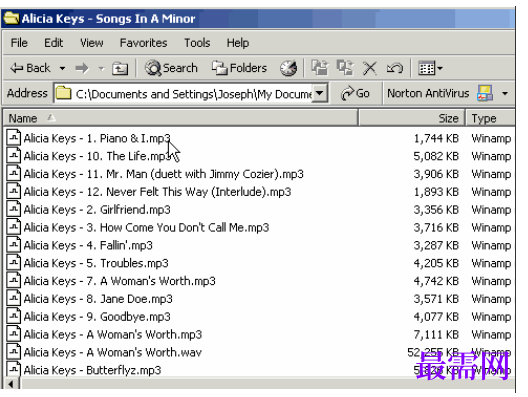Viewport: 528px width, 397px height.
Task: Click file icon of 4. Fallin'.mp3
Action: (x=14, y=245)
